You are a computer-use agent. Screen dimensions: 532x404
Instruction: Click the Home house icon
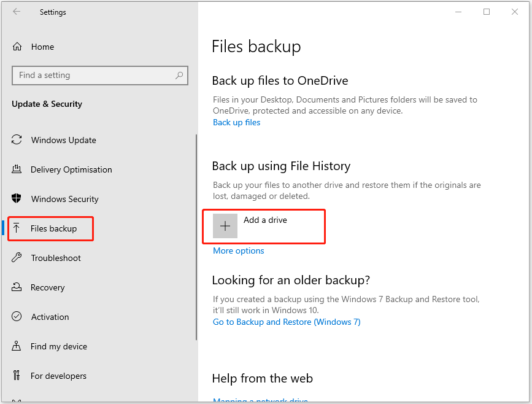pos(17,47)
